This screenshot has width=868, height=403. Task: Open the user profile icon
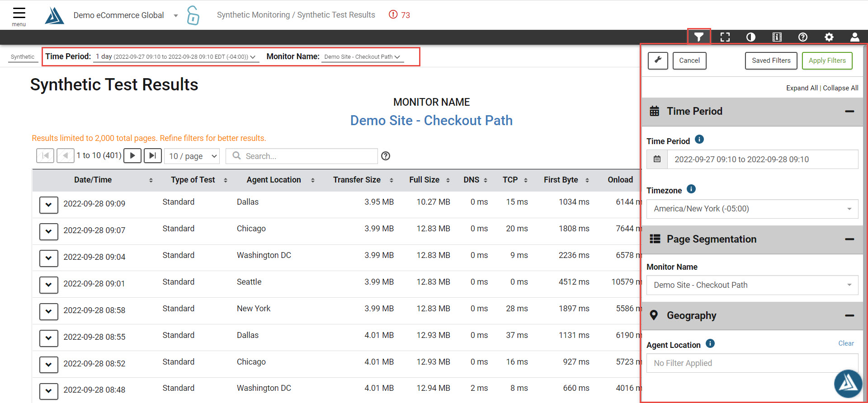click(x=855, y=37)
